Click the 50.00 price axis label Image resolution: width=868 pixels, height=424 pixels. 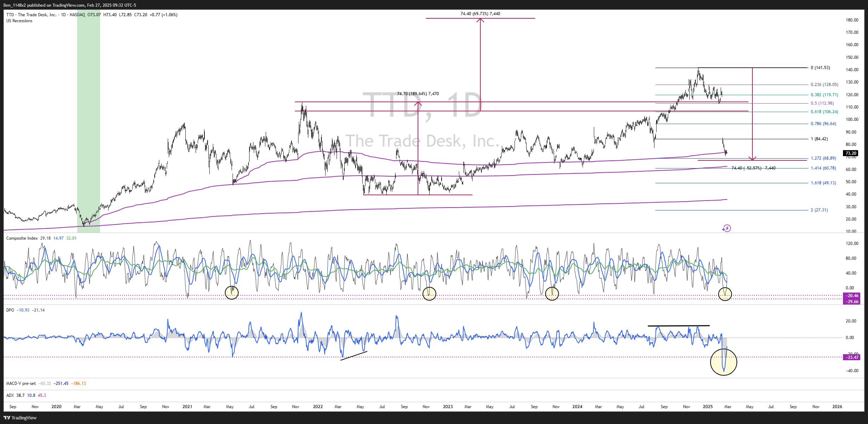point(851,182)
